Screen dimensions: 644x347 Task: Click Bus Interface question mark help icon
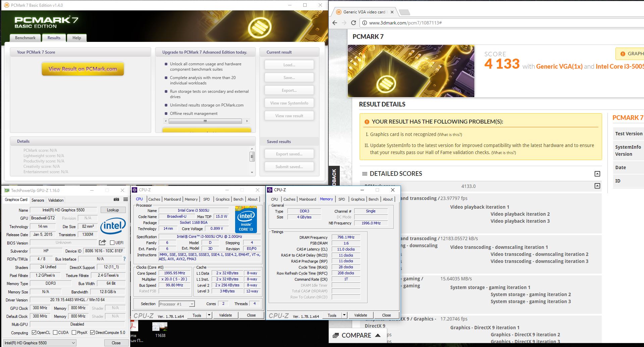point(124,259)
